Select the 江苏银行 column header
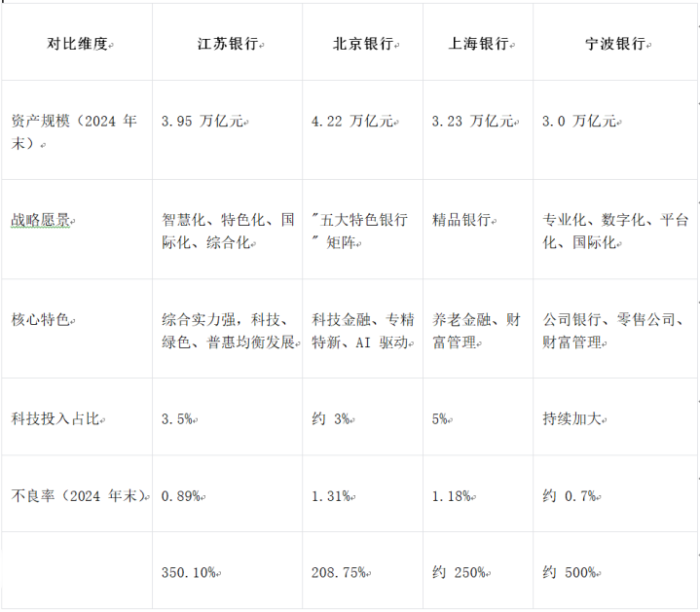This screenshot has height=612, width=700. pos(226,45)
